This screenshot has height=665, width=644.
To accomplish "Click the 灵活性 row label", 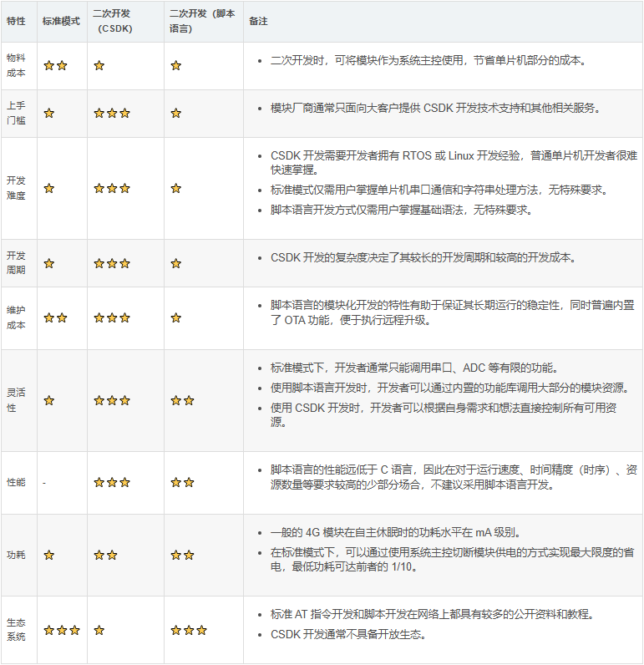I will tap(16, 401).
